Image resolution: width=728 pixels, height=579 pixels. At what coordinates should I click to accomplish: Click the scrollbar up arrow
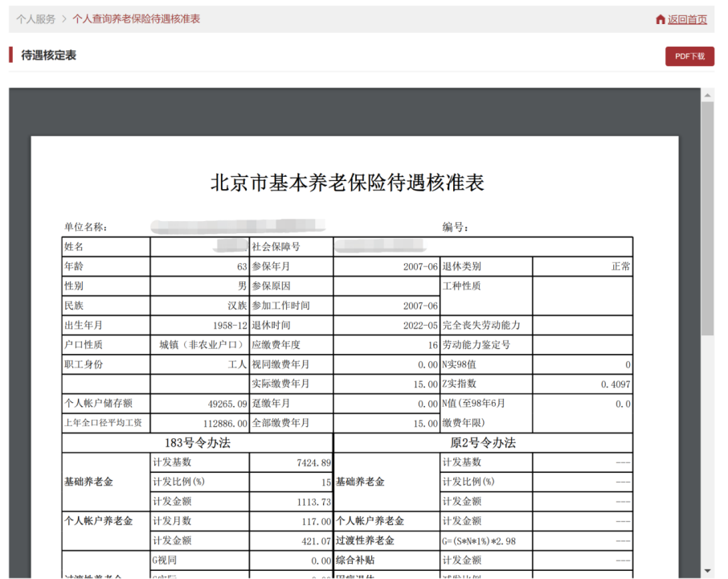coord(707,95)
